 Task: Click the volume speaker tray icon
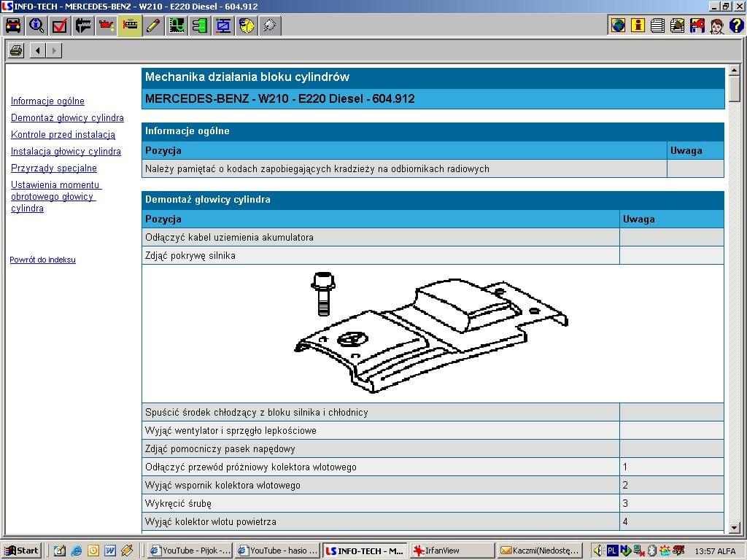[x=598, y=551]
